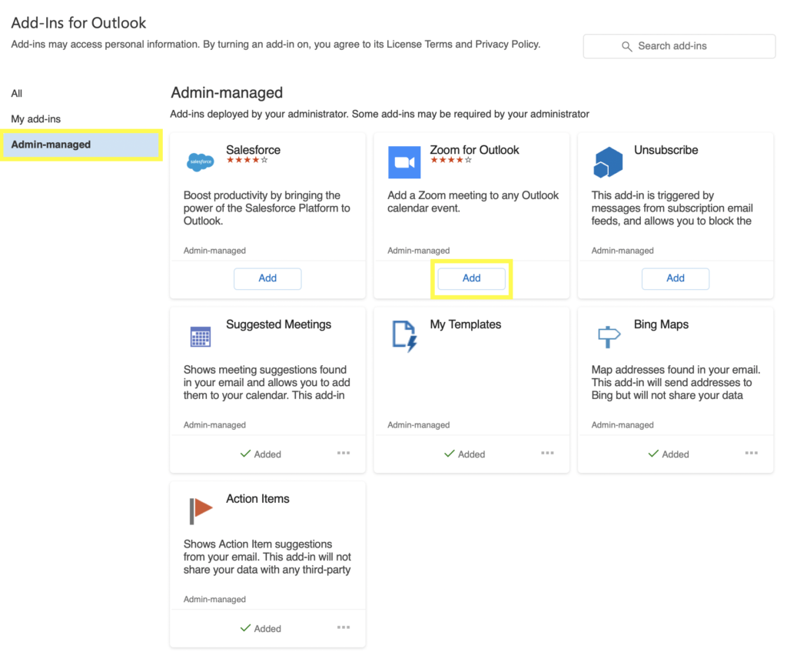Switch to the All add-ins section
Screen dimensions: 787x672
pos(16,93)
